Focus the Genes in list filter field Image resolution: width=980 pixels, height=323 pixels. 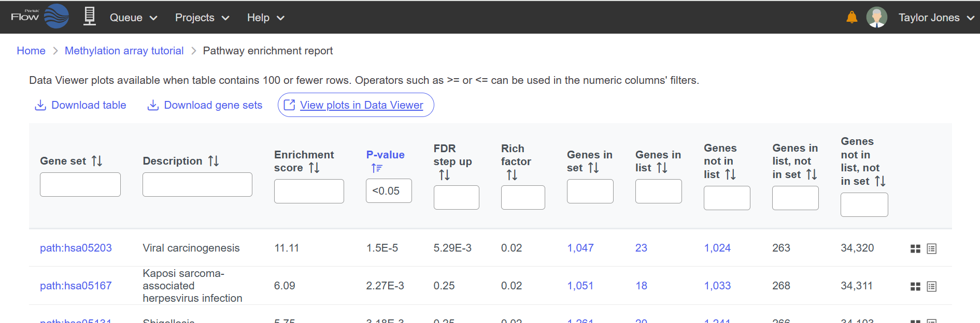[x=659, y=191]
